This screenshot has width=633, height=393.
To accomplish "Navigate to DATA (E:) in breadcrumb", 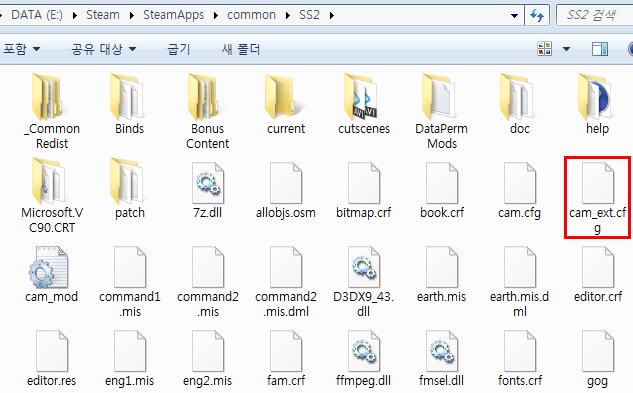I will 37,15.
